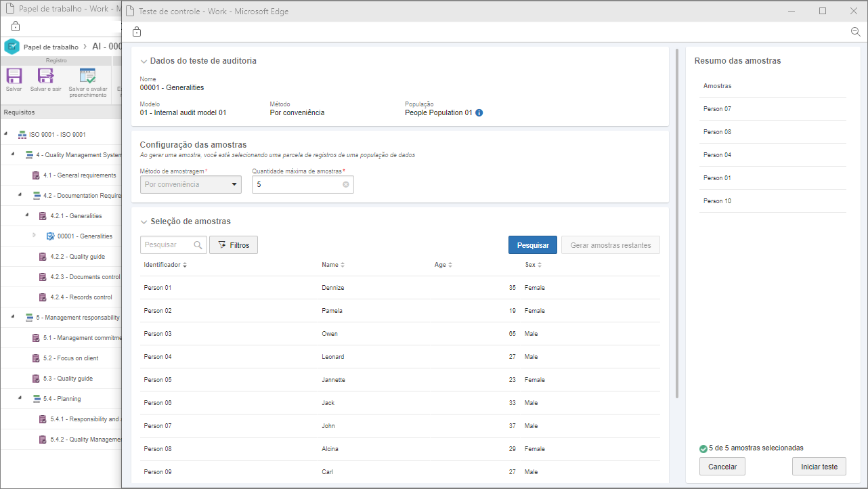Collapse the 5.4 - Planning tree node
868x489 pixels.
[20, 398]
